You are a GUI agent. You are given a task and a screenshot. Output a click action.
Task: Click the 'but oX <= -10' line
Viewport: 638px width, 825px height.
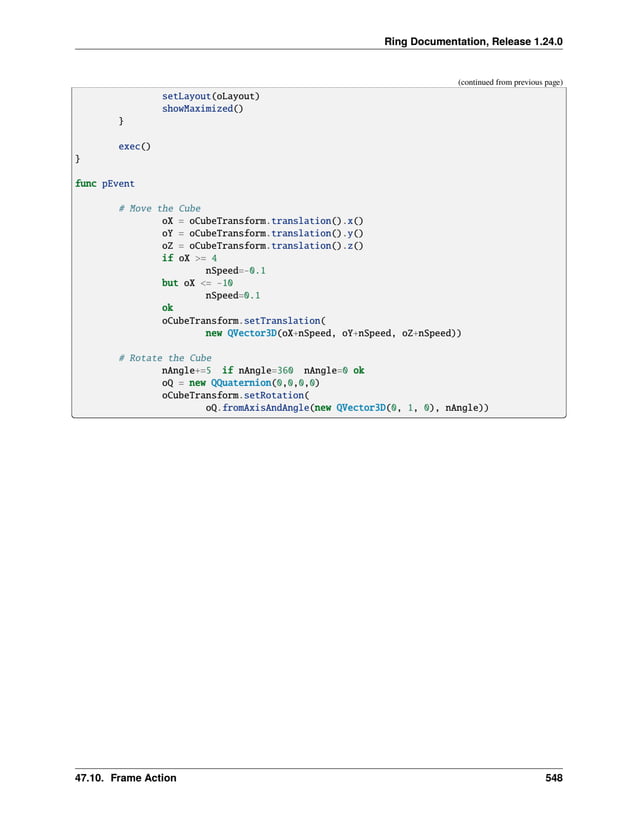[x=197, y=283]
